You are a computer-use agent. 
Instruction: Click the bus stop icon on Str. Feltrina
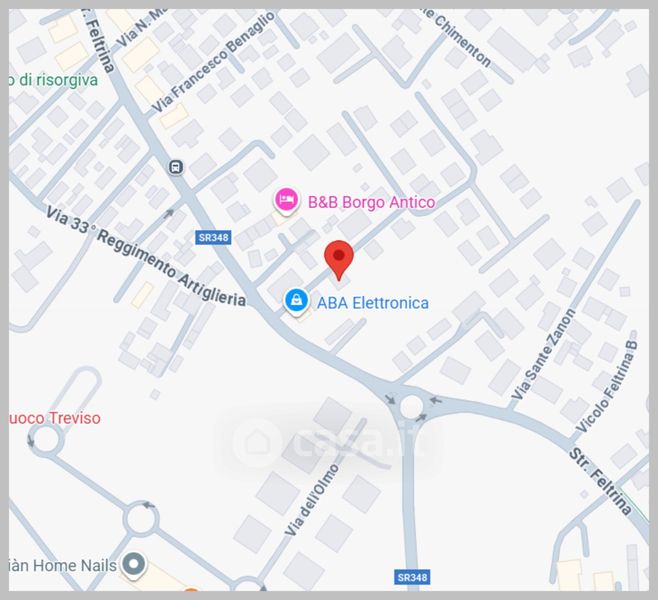pos(176,167)
